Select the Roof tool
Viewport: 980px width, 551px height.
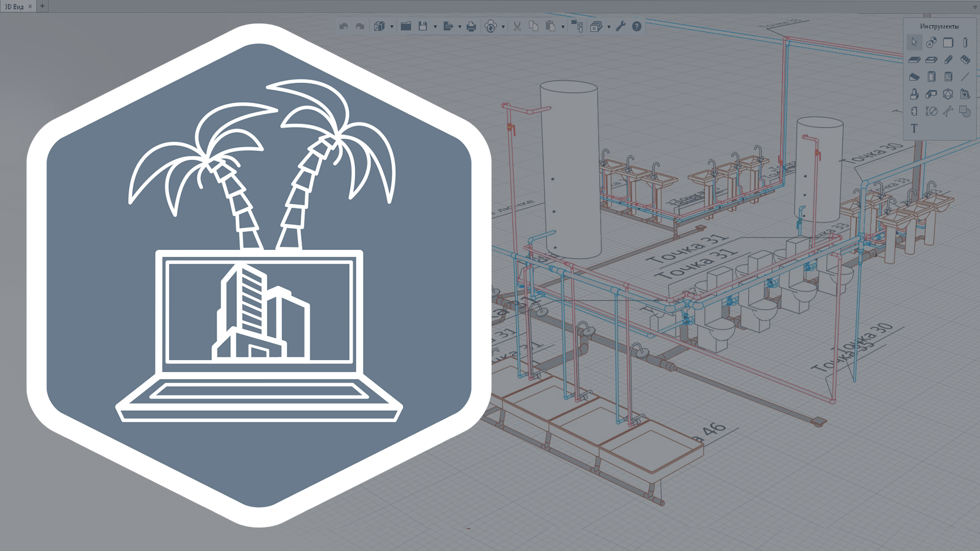pos(914,77)
